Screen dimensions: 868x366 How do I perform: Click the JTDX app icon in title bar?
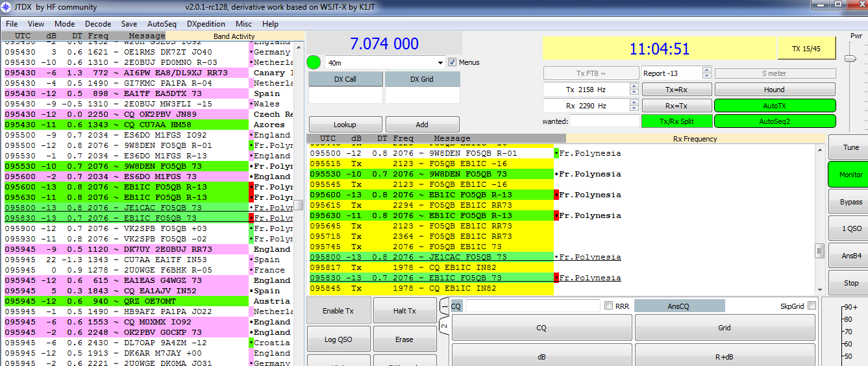[x=6, y=7]
